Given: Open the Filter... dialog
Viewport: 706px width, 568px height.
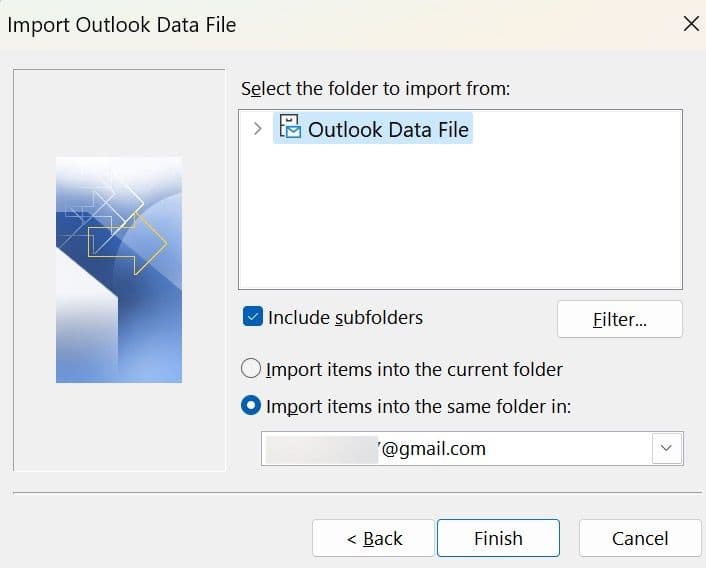Looking at the screenshot, I should [619, 320].
